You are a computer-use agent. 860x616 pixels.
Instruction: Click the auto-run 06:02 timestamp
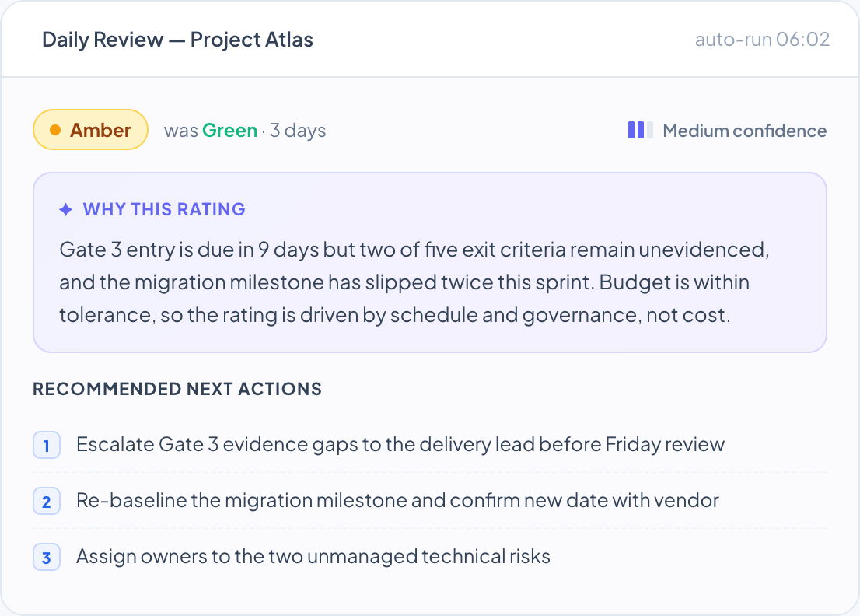[x=762, y=40]
